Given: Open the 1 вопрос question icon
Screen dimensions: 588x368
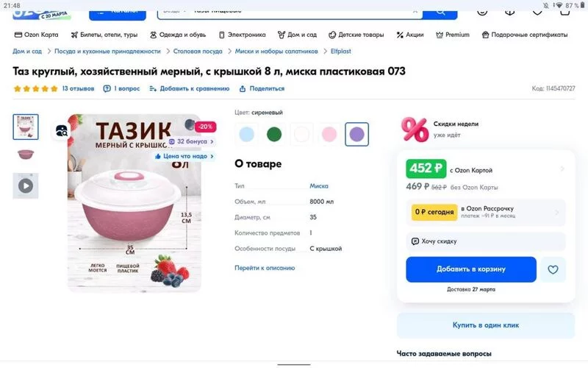Looking at the screenshot, I should coord(107,88).
